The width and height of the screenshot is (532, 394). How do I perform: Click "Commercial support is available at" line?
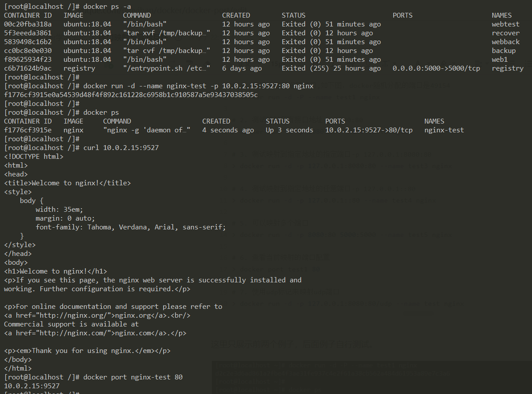pyautogui.click(x=71, y=324)
